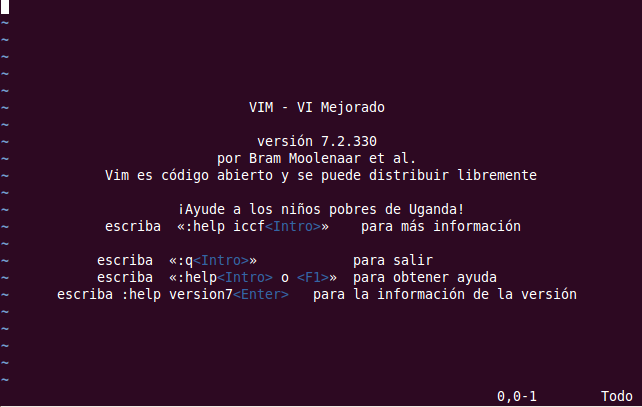642x407 pixels.
Task: Click the 'VIM - VI Mejorado' title text
Action: [317, 107]
